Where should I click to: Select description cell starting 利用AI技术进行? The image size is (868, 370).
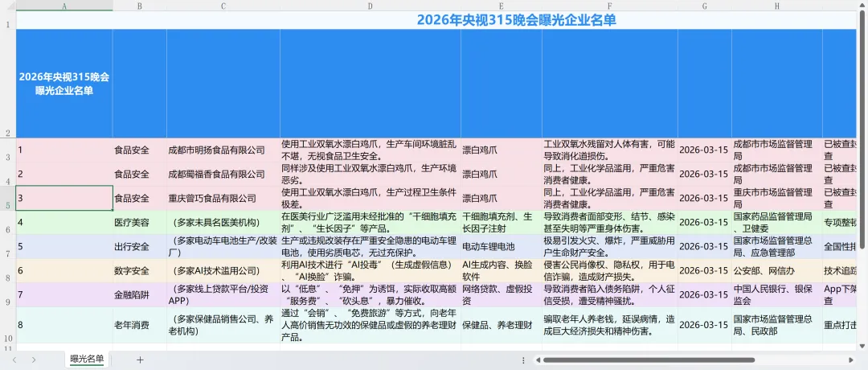click(x=371, y=270)
